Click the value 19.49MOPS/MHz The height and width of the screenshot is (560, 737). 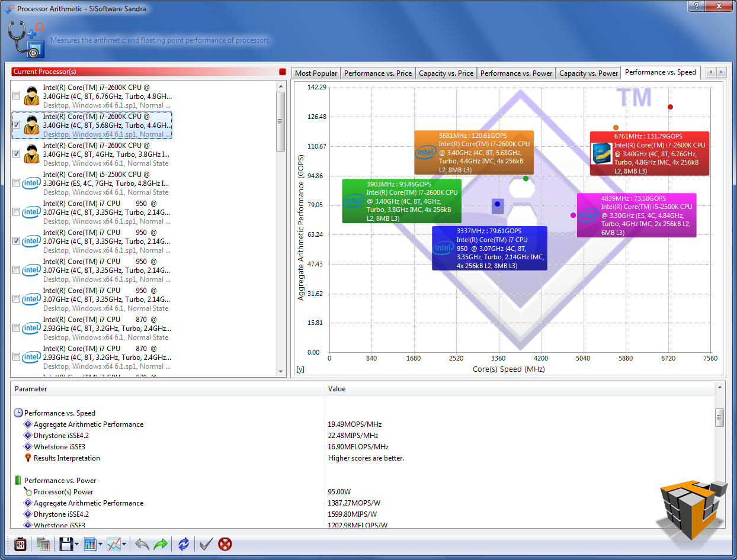coord(355,424)
